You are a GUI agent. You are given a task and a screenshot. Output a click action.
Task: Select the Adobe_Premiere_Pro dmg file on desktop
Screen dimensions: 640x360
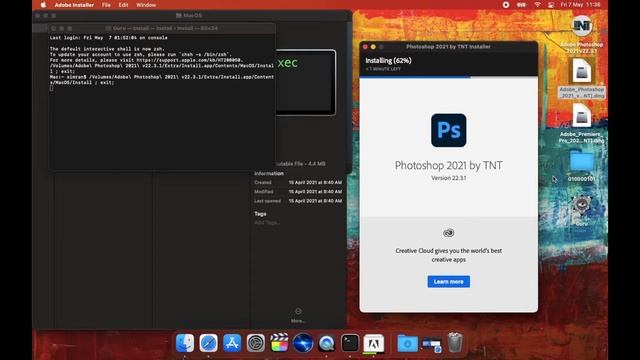(582, 123)
